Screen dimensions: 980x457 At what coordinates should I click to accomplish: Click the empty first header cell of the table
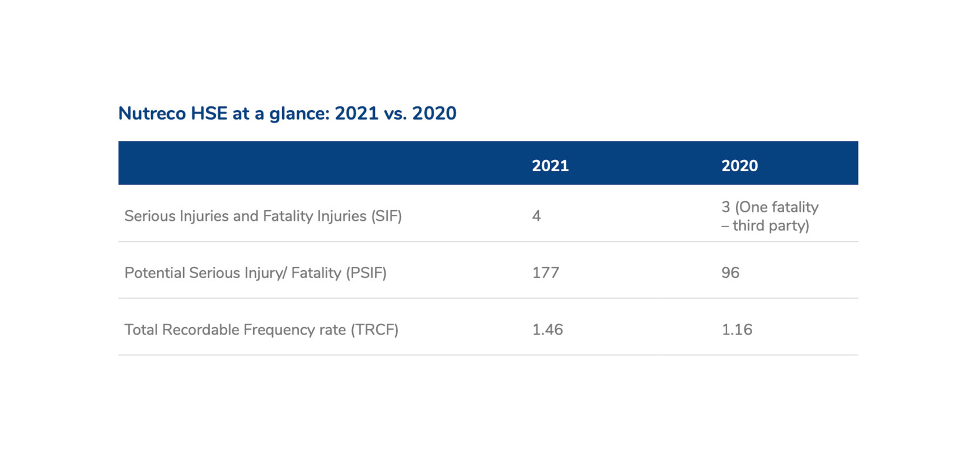tap(322, 163)
